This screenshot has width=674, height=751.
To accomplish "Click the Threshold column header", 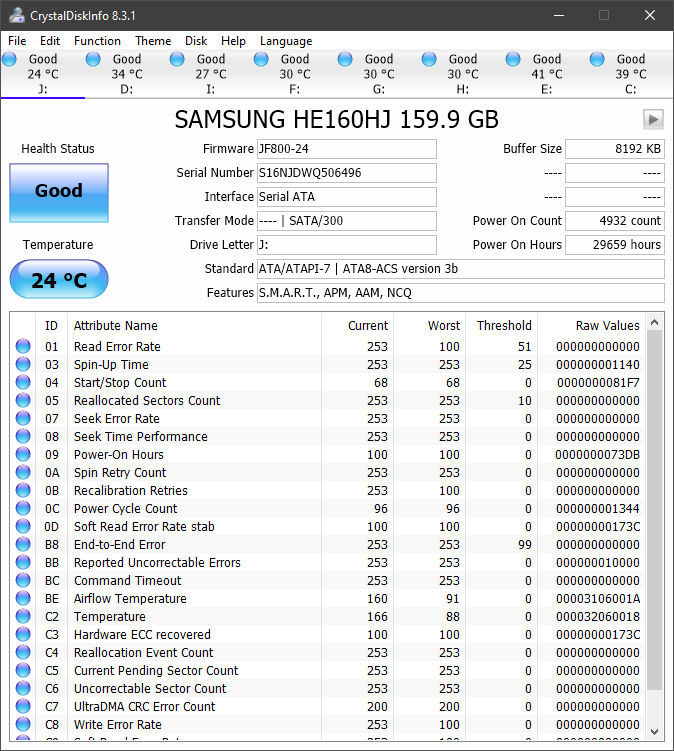I will [x=504, y=326].
